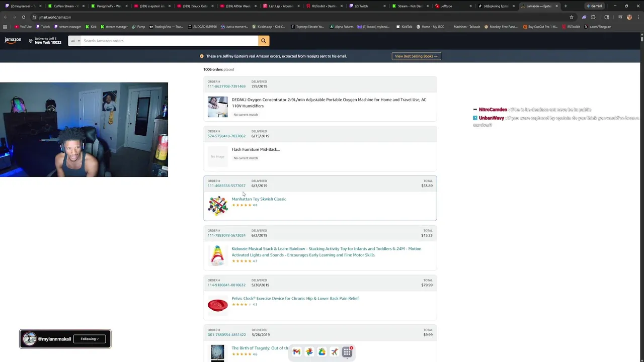Screen dimensions: 644x362
Task: Bookmark this page with the star icon
Action: pyautogui.click(x=572, y=17)
